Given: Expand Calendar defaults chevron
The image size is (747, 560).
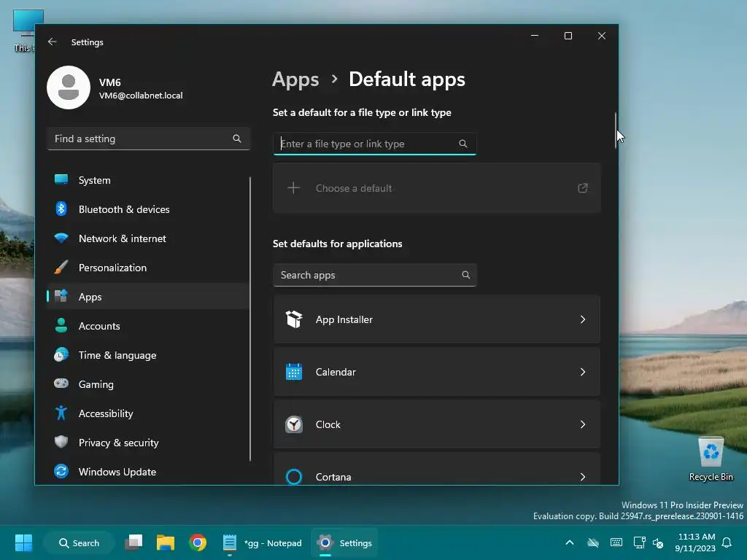Looking at the screenshot, I should (583, 372).
